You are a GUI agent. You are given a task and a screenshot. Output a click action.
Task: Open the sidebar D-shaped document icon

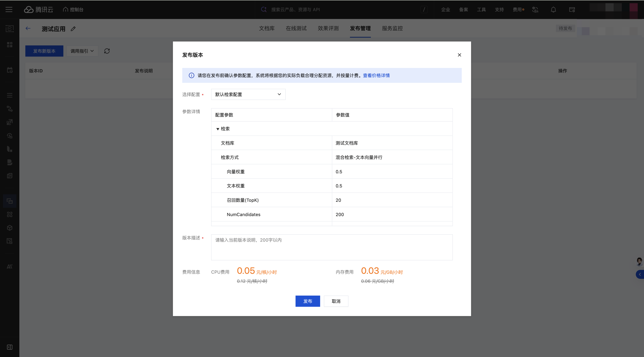(x=10, y=162)
